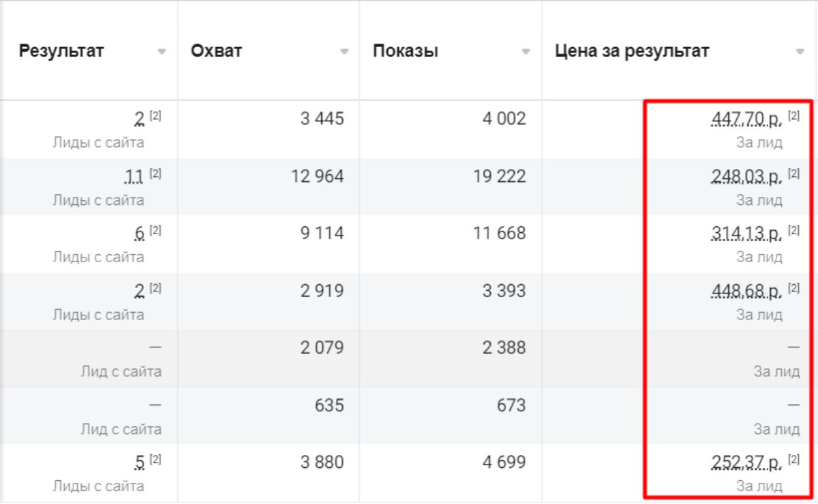This screenshot has width=818, height=504.
Task: Click the 252.37 р. cost per lead value
Action: point(747,463)
